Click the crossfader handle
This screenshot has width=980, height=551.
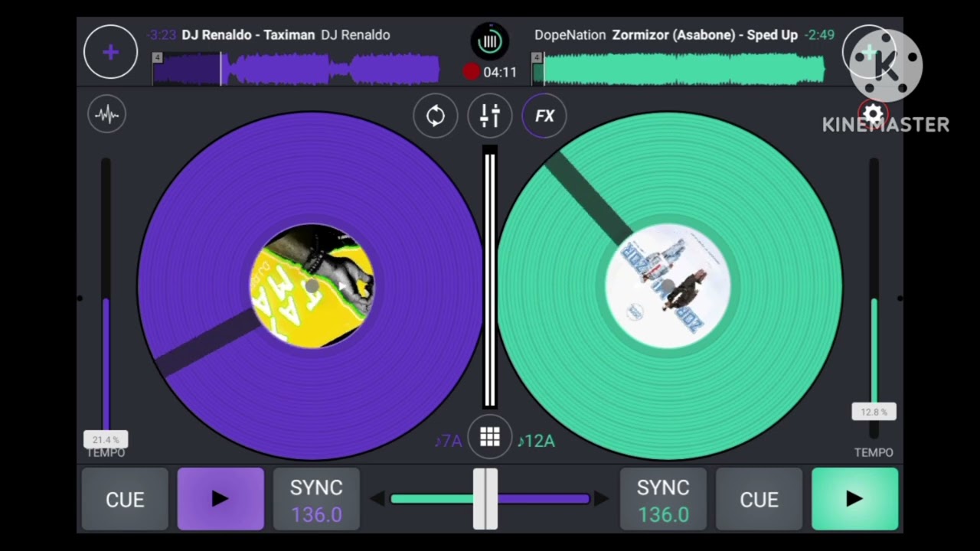click(485, 499)
